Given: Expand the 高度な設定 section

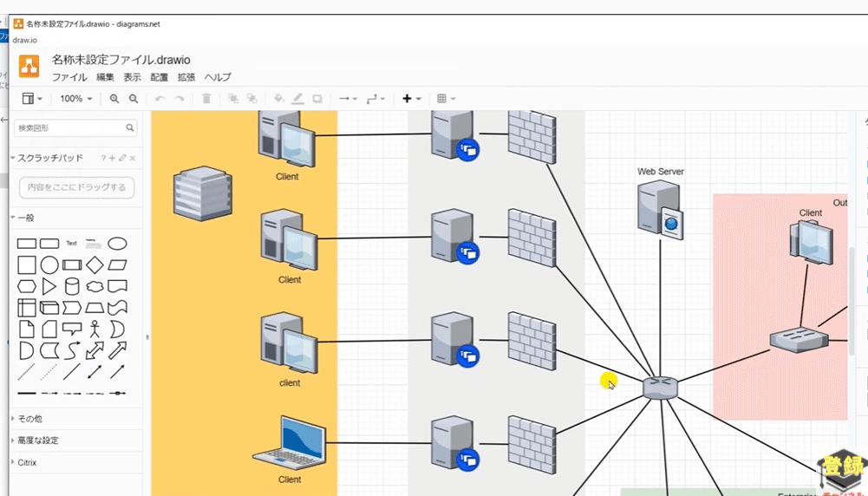Looking at the screenshot, I should tap(37, 441).
